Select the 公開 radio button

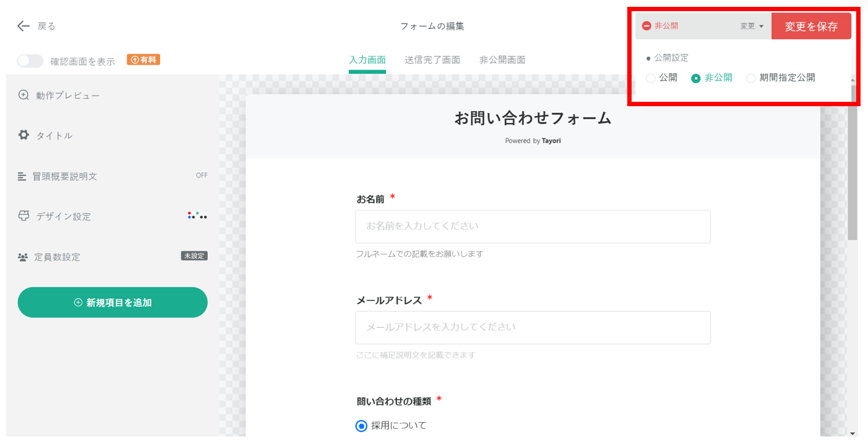click(x=650, y=78)
